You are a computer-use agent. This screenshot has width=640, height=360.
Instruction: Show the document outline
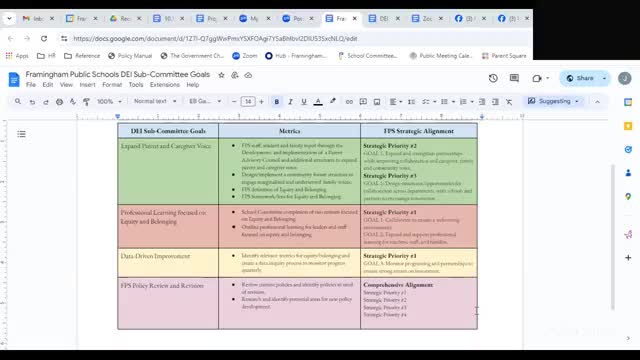tap(22, 134)
